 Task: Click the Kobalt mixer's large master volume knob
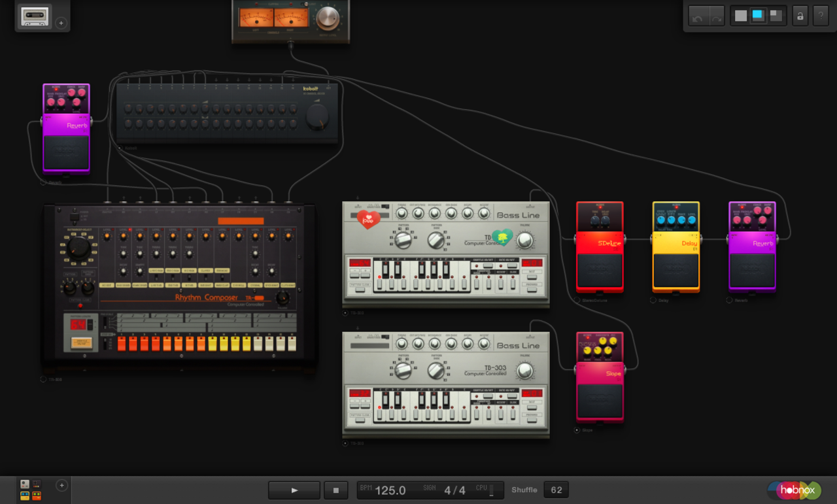click(317, 116)
